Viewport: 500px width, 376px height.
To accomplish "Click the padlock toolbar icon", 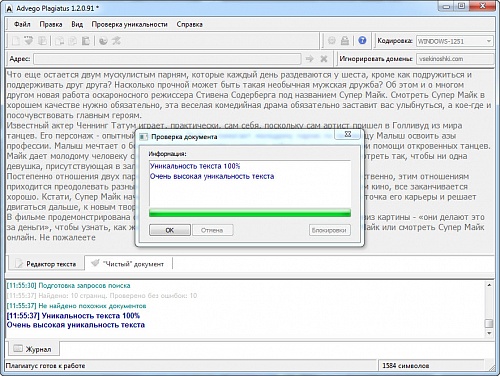I will coord(345,41).
